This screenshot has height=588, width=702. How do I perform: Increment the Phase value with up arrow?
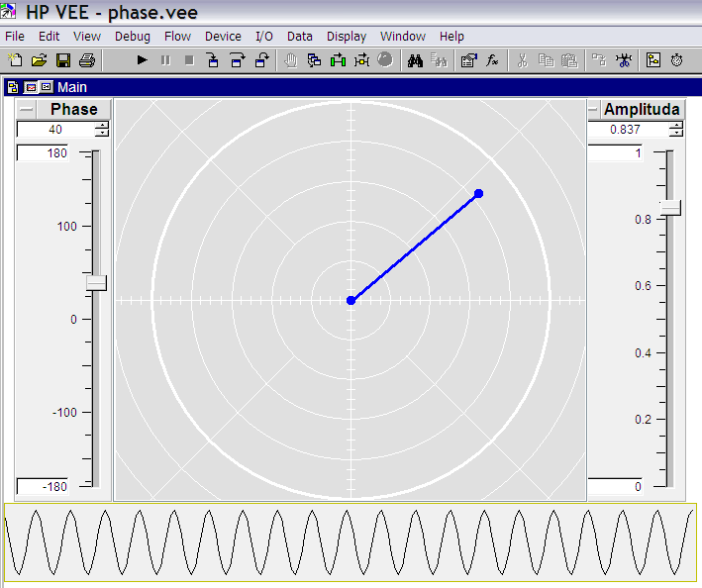[103, 126]
